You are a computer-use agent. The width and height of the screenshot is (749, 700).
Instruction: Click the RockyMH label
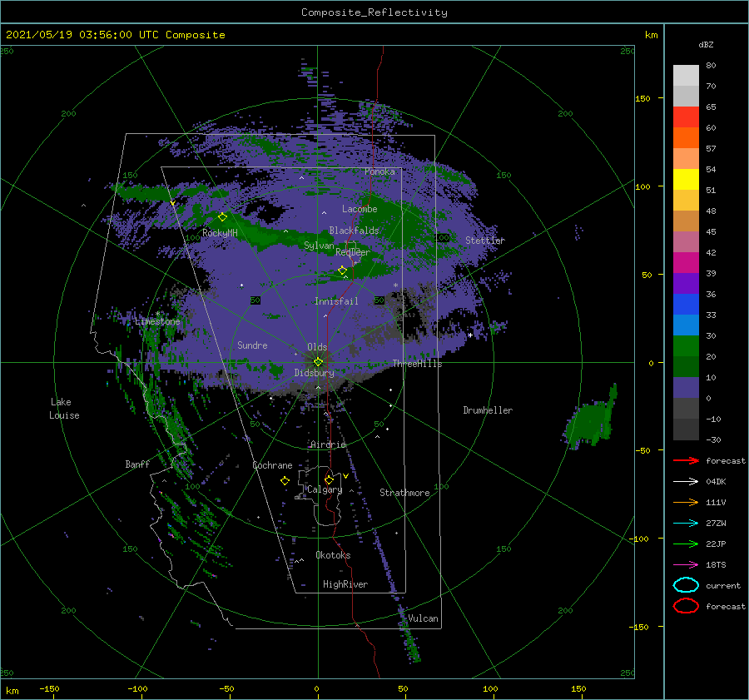[x=220, y=233]
